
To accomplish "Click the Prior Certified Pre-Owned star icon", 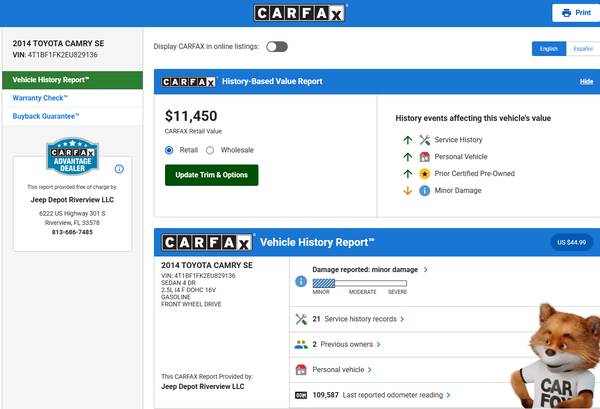I will (x=425, y=173).
